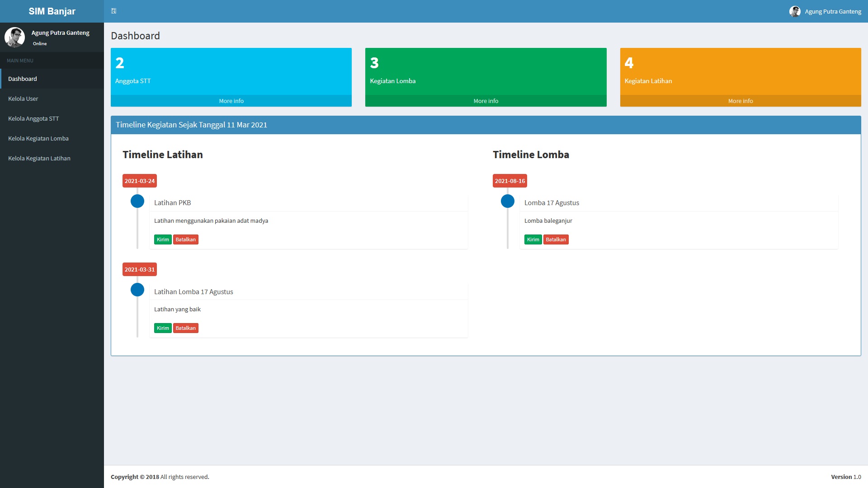Click the SIM Banjar logo

52,11
